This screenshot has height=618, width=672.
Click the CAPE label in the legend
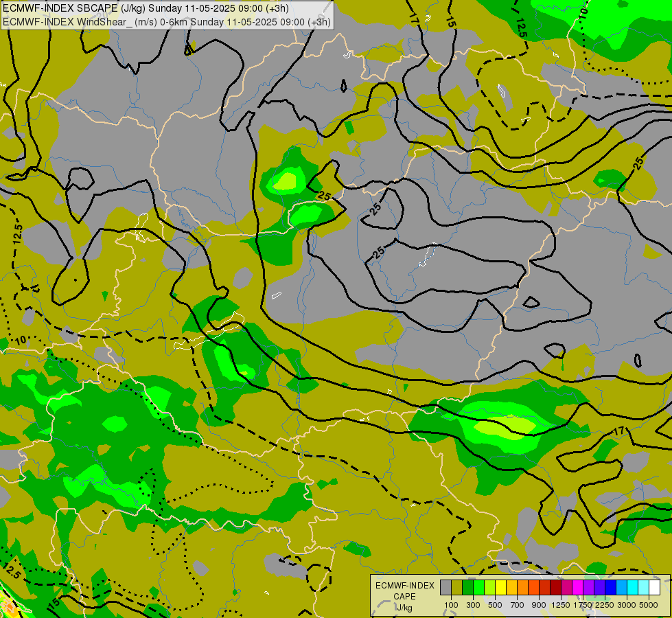point(404,597)
